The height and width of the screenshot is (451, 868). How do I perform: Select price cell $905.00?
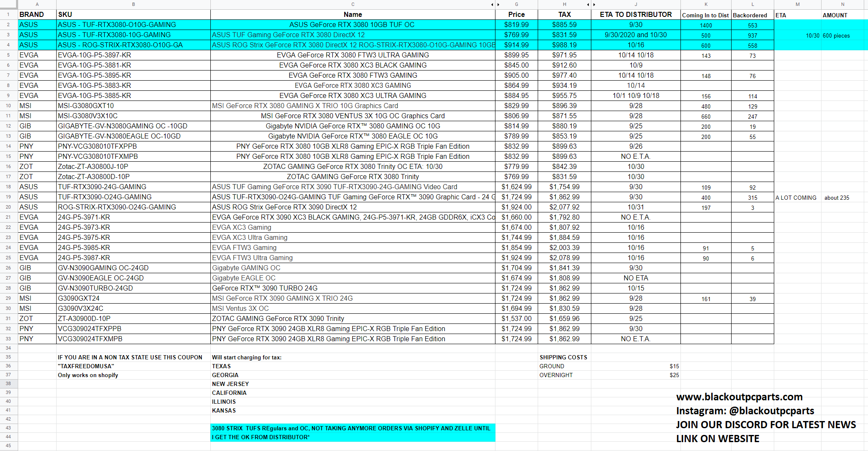pyautogui.click(x=517, y=75)
